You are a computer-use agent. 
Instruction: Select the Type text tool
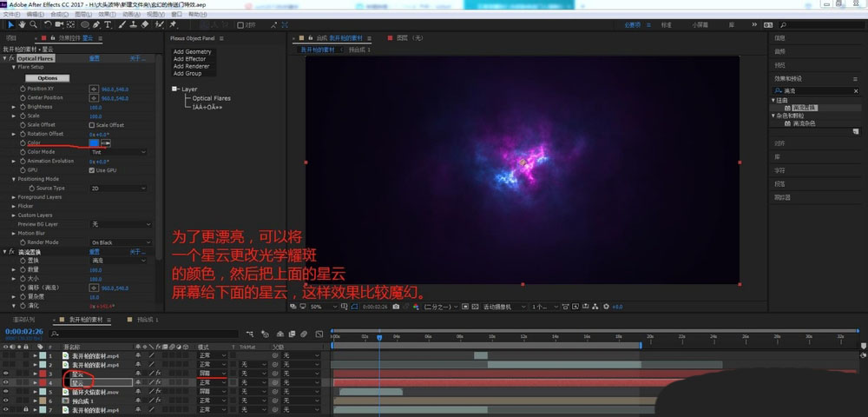pyautogui.click(x=107, y=24)
